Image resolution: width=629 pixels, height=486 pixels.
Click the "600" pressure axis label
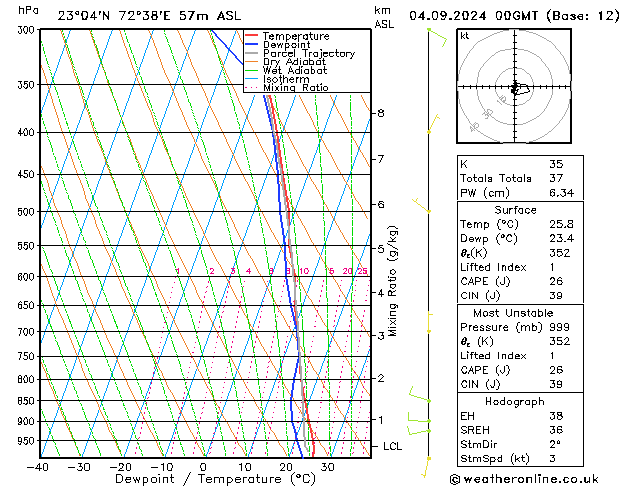pyautogui.click(x=28, y=277)
